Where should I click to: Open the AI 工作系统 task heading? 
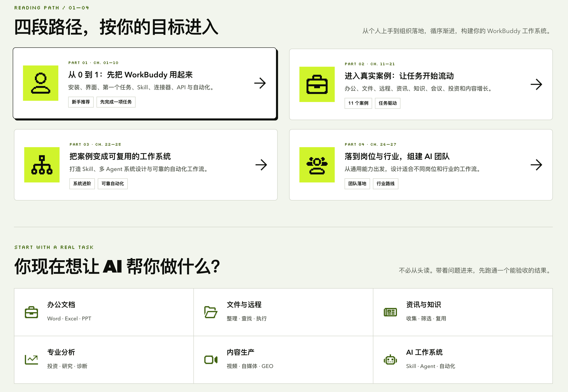click(x=424, y=352)
